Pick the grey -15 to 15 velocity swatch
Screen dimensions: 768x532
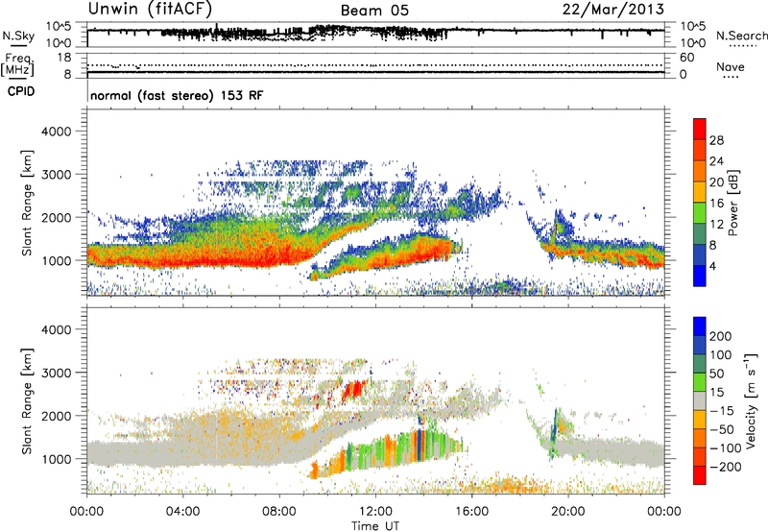700,401
